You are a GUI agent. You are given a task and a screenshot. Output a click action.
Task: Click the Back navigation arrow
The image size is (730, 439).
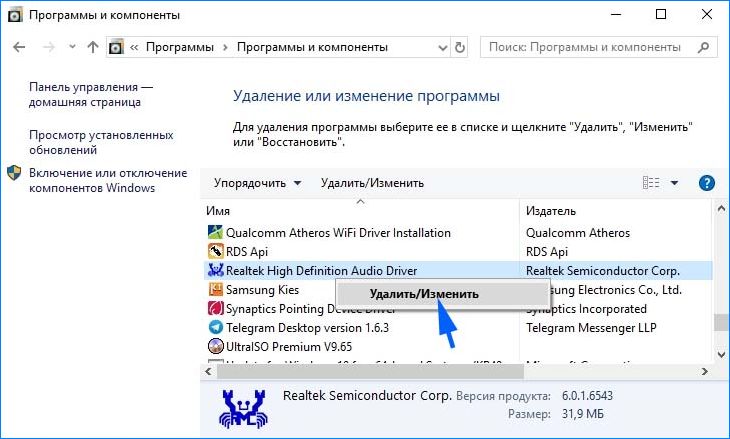pos(19,47)
